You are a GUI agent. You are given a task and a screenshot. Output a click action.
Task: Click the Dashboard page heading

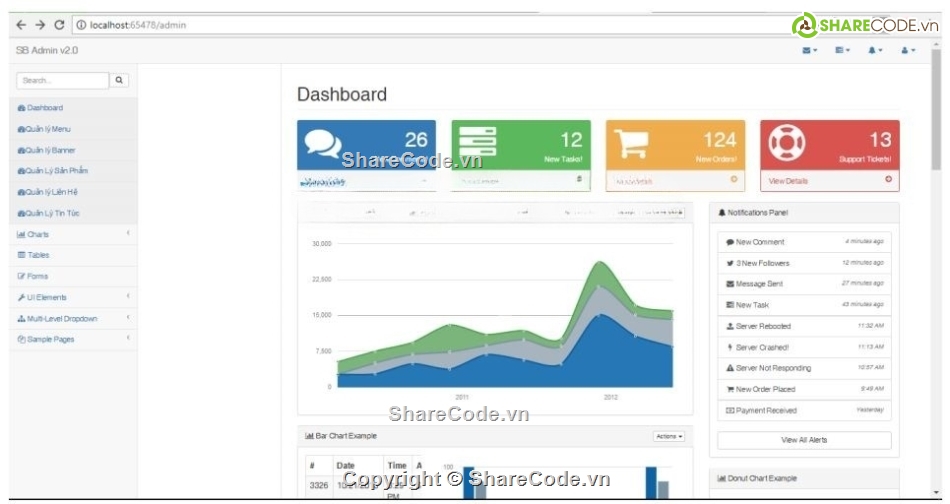tap(342, 94)
